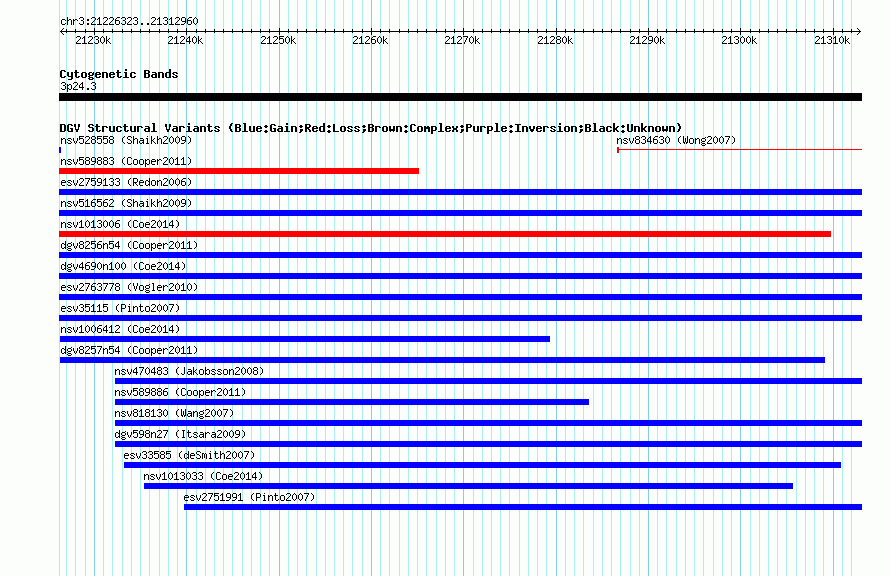
Task: Select the black 3p24.3 cytogenetic band bar
Action: click(x=461, y=97)
